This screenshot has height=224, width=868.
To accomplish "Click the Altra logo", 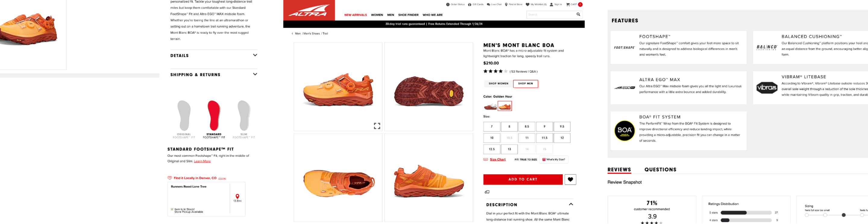I will coord(309,10).
